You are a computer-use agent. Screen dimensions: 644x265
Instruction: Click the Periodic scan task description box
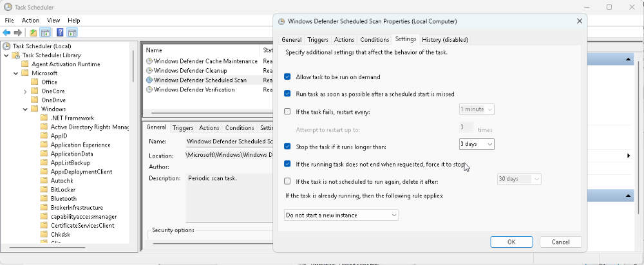point(230,197)
